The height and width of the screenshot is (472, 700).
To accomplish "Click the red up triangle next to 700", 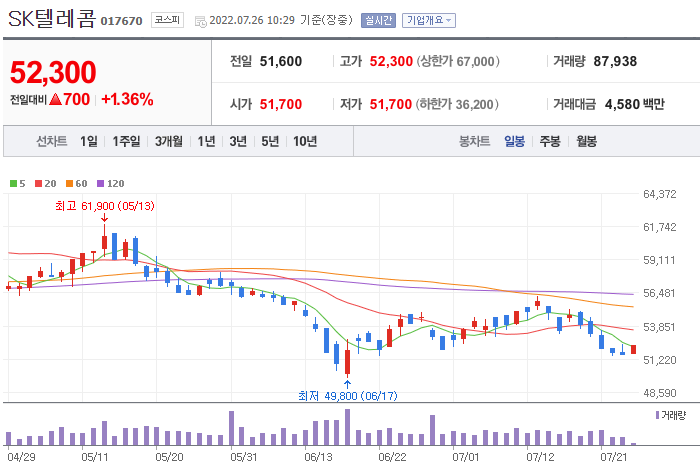I will tap(55, 99).
